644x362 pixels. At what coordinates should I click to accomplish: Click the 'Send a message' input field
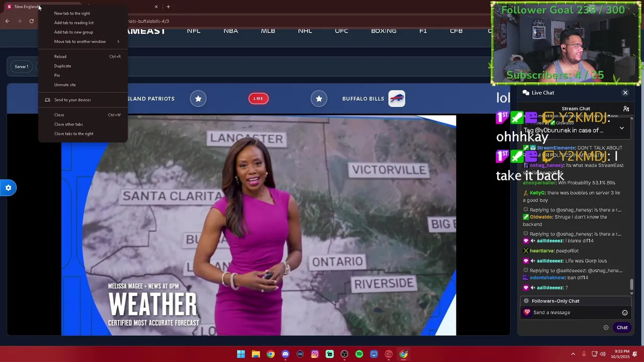[x=576, y=312]
